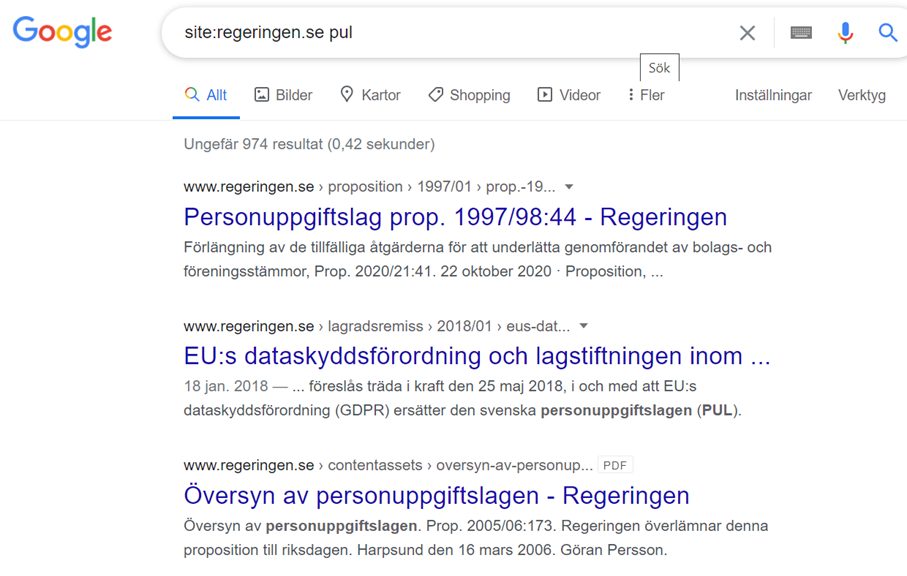Open Översyn av personuppgiftslagen result
907x576 pixels.
click(x=437, y=496)
